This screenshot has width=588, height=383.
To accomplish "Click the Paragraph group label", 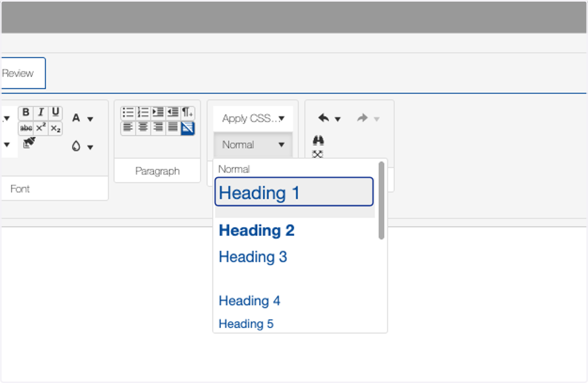I will click(157, 171).
